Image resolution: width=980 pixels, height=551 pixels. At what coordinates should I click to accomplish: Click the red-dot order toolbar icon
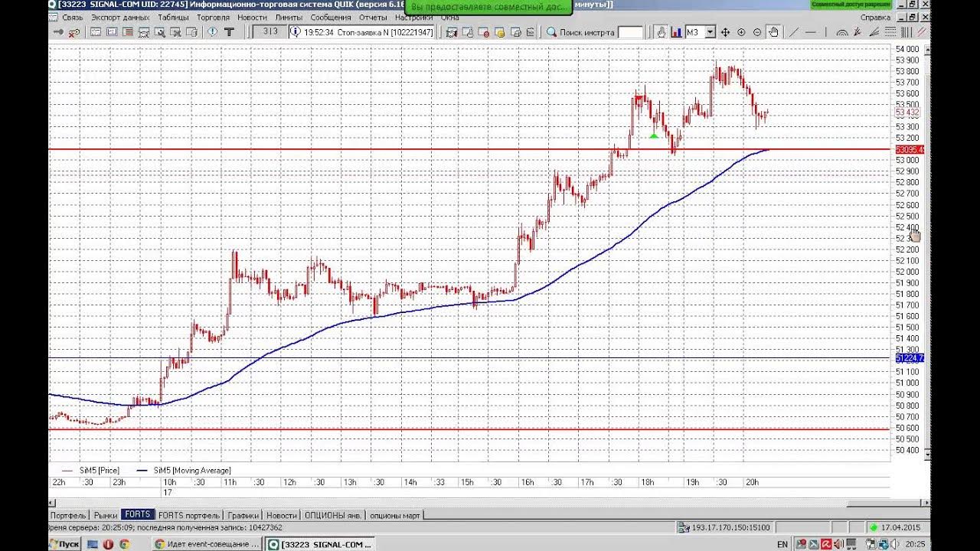point(485,32)
